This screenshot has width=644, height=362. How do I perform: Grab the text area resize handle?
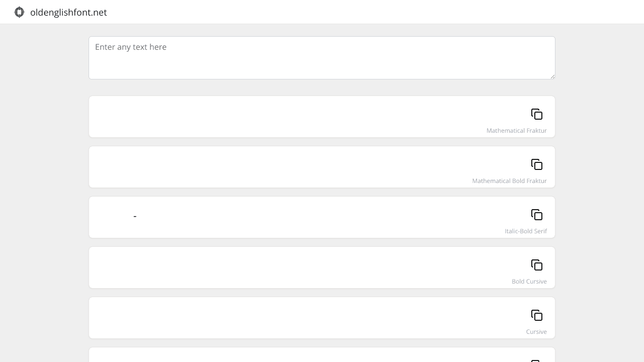coord(552,76)
